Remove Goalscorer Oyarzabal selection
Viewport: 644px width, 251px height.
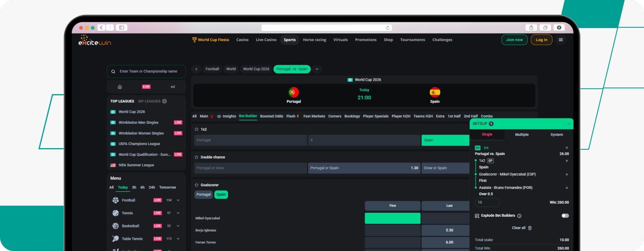pyautogui.click(x=567, y=174)
